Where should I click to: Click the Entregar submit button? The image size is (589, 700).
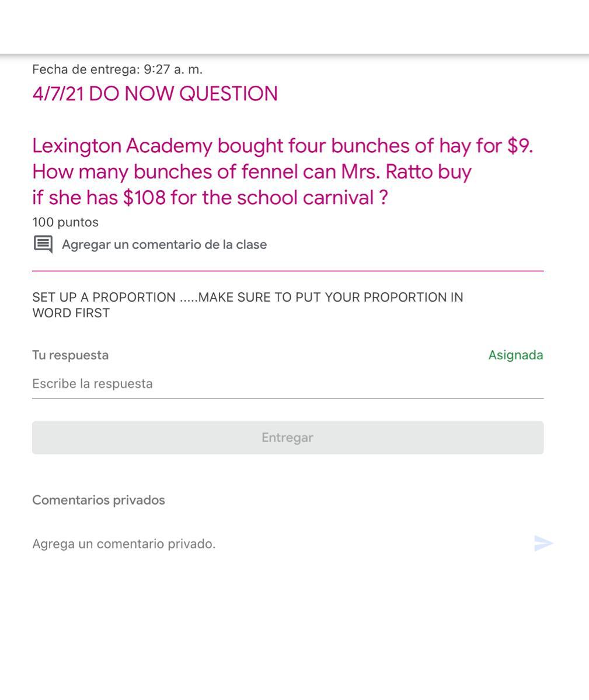[288, 437]
